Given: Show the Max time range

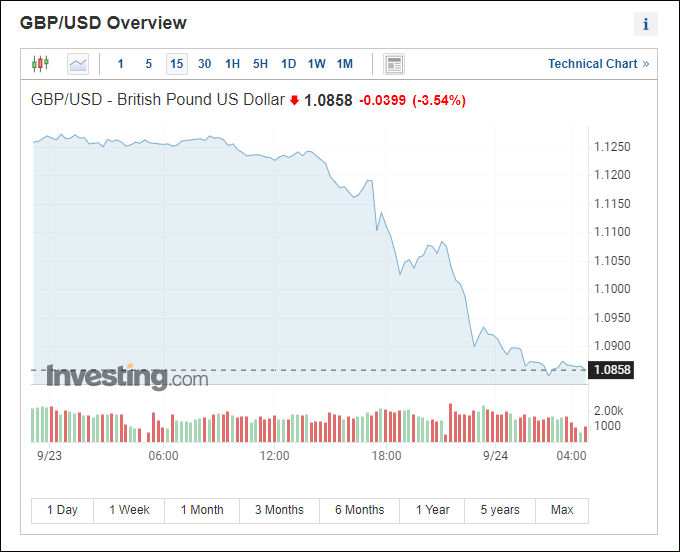Looking at the screenshot, I should click(x=562, y=510).
